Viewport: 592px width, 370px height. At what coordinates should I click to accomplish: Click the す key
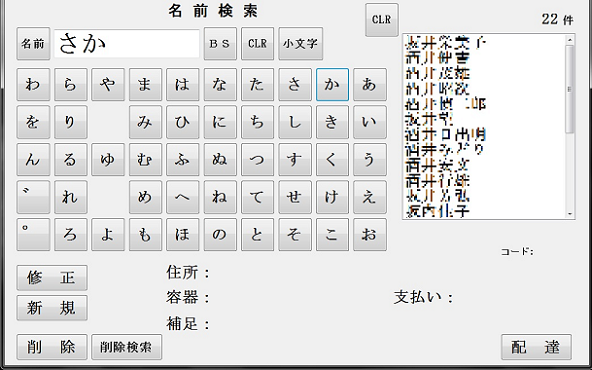tap(295, 159)
